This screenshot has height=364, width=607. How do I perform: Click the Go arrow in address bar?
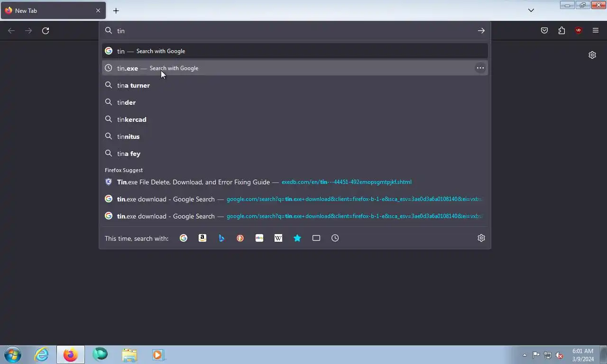[481, 31]
